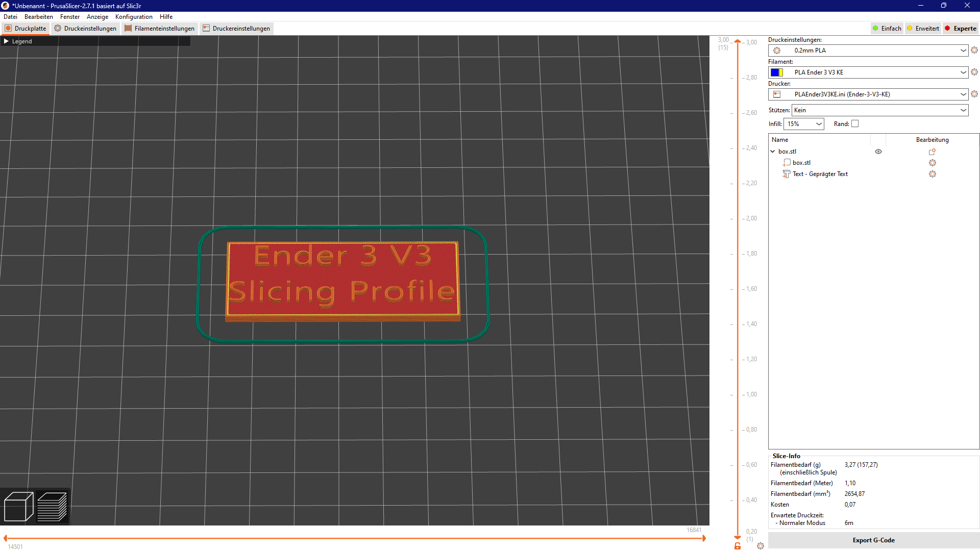The width and height of the screenshot is (980, 551).
Task: Click the sliced model in viewport
Action: tap(342, 281)
